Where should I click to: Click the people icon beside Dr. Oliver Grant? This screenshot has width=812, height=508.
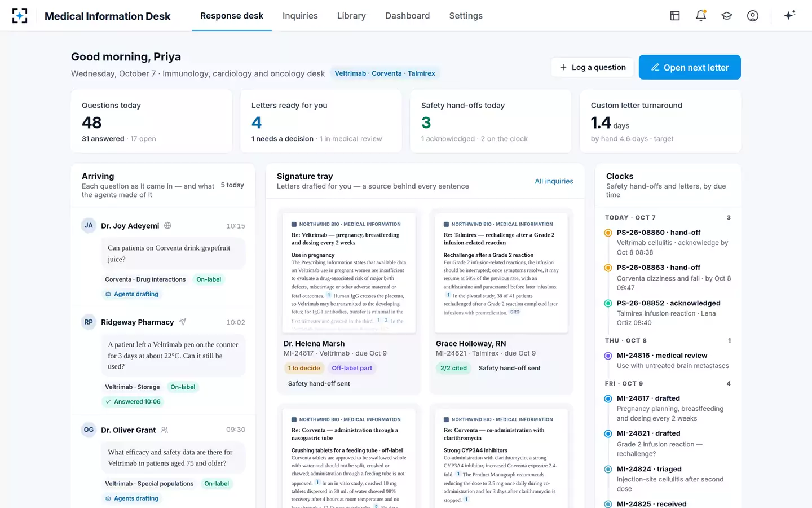[164, 430]
